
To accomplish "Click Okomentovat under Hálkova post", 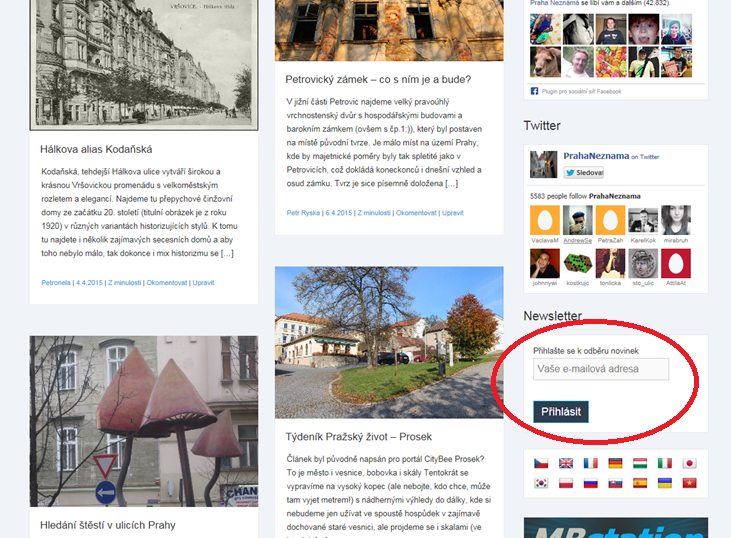I will coord(167,283).
